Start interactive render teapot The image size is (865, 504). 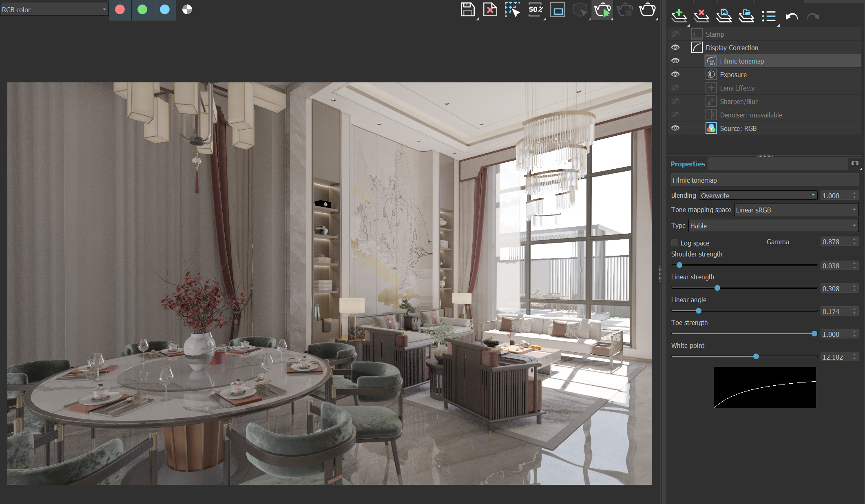602,10
